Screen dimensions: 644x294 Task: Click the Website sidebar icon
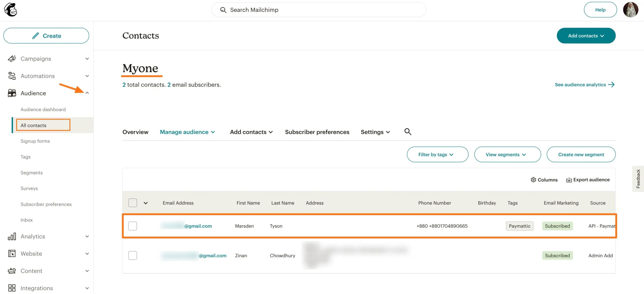point(12,254)
